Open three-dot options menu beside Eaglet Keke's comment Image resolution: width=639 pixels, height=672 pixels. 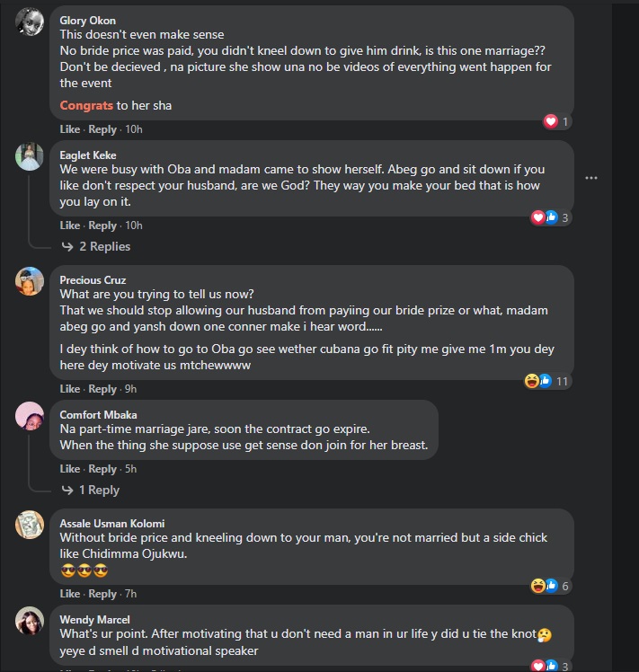tap(616, 178)
